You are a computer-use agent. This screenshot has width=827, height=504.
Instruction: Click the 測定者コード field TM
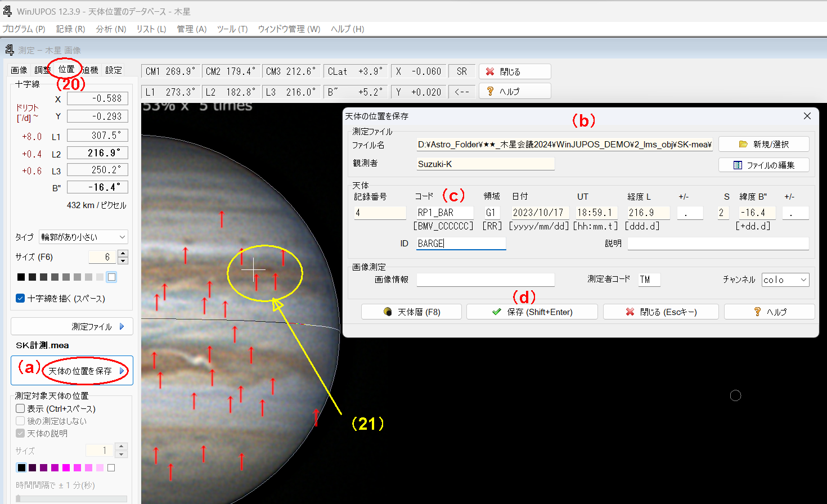(x=649, y=280)
